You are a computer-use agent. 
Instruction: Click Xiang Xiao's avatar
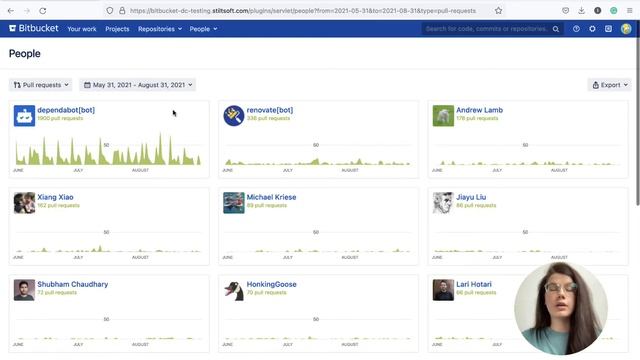point(24,203)
